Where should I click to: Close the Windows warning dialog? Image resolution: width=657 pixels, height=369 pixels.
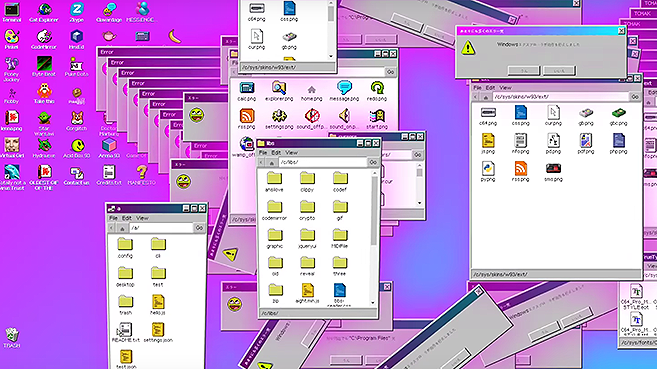621,31
